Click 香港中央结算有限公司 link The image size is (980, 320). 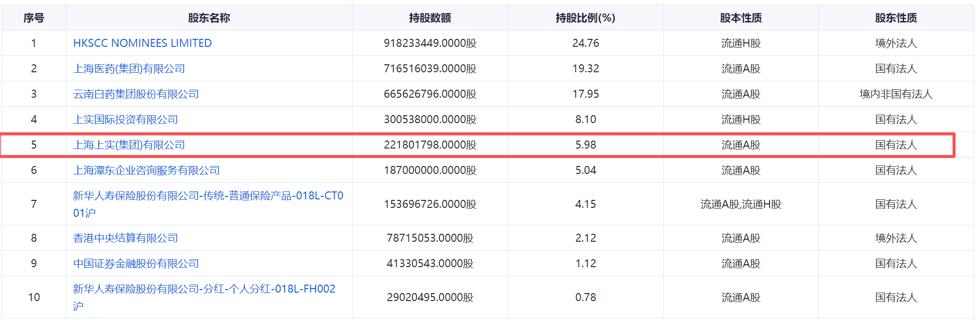point(125,238)
